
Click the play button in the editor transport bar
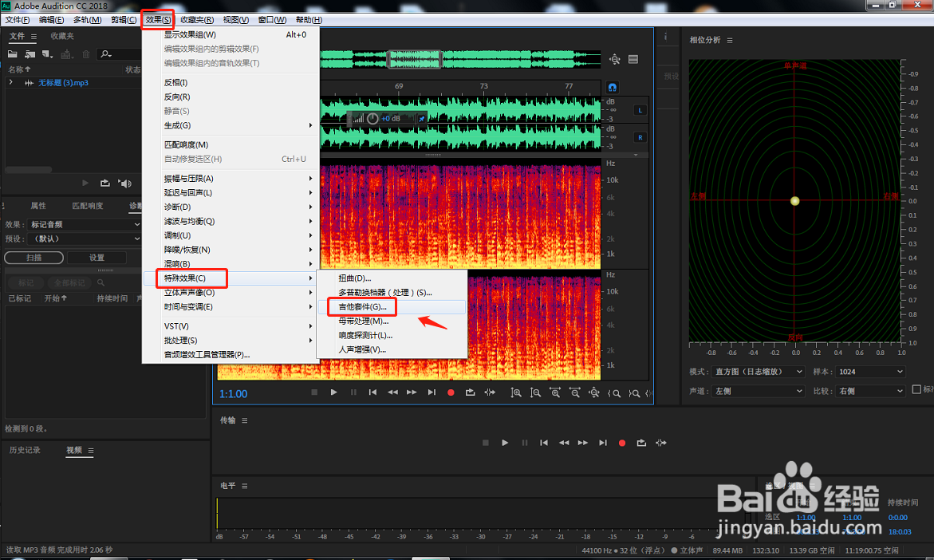[x=333, y=392]
